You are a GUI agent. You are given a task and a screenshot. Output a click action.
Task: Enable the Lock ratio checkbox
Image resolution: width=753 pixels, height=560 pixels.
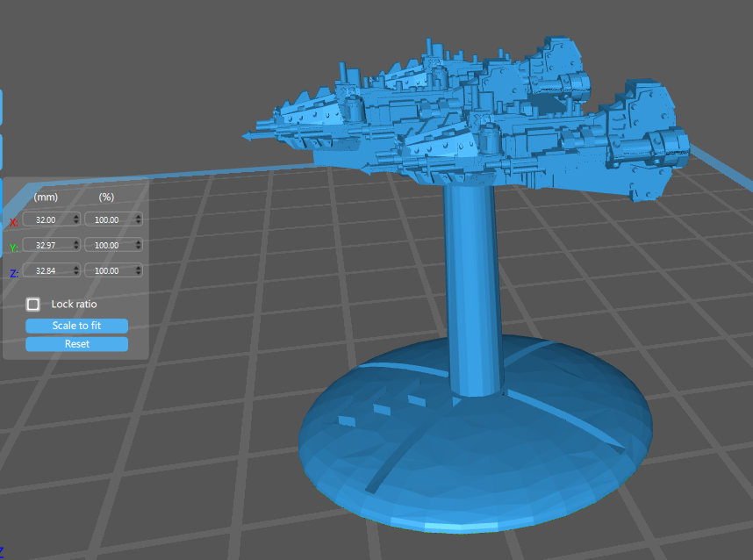pyautogui.click(x=33, y=304)
